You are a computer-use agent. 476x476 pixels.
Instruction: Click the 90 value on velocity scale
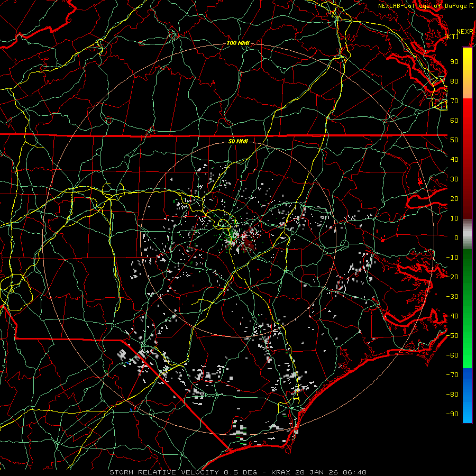[x=454, y=62]
